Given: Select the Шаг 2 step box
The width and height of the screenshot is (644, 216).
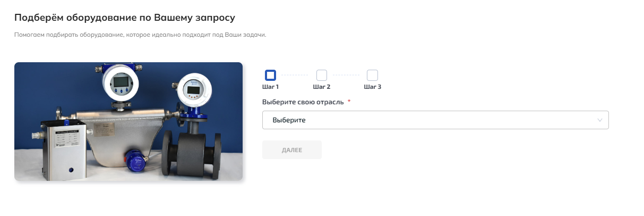Looking at the screenshot, I should [x=321, y=75].
